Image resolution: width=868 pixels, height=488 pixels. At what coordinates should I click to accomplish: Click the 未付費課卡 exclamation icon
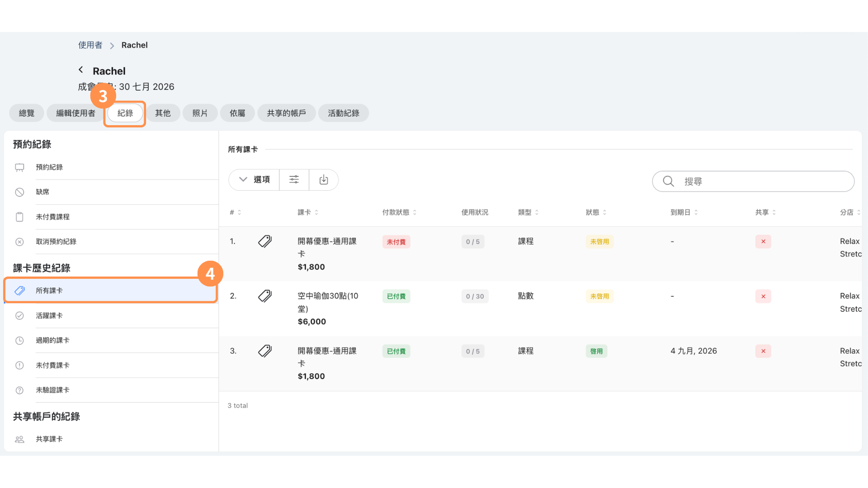[19, 365]
